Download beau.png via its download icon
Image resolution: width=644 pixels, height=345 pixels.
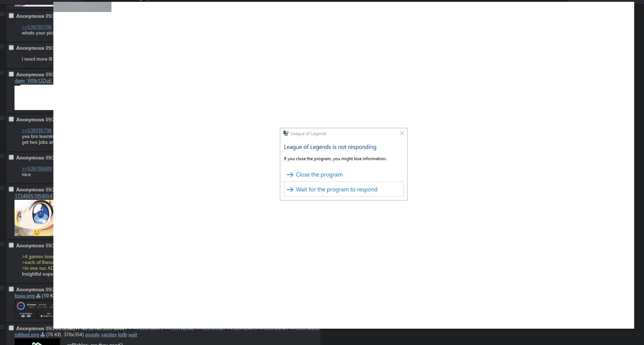point(38,296)
